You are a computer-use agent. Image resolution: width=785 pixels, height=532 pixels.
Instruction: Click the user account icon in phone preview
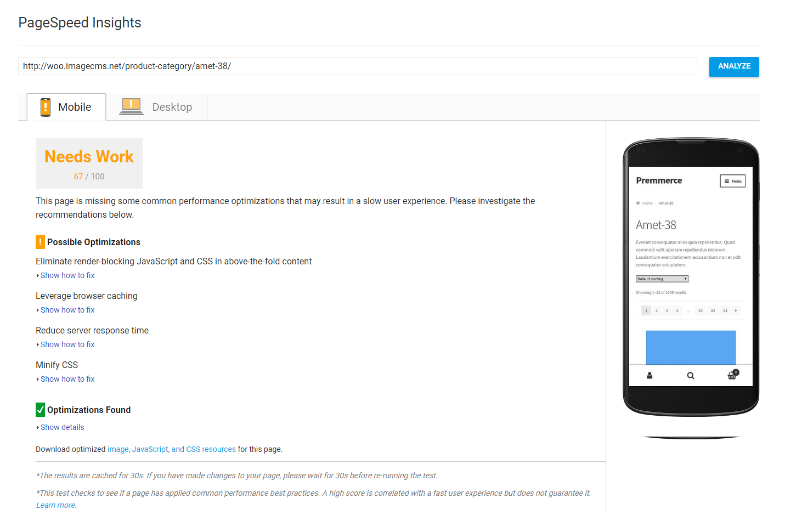[650, 376]
